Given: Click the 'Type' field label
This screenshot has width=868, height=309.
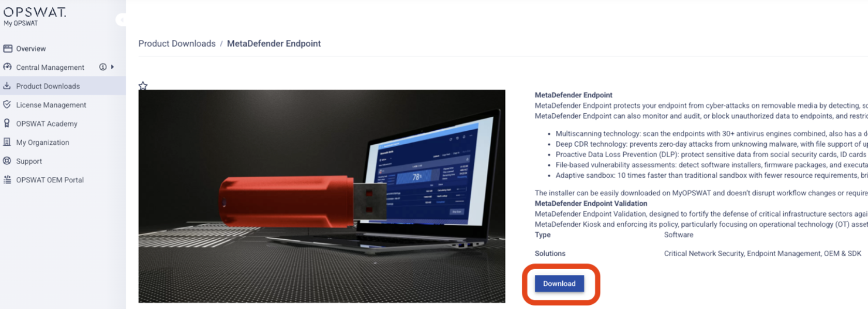Looking at the screenshot, I should point(543,235).
